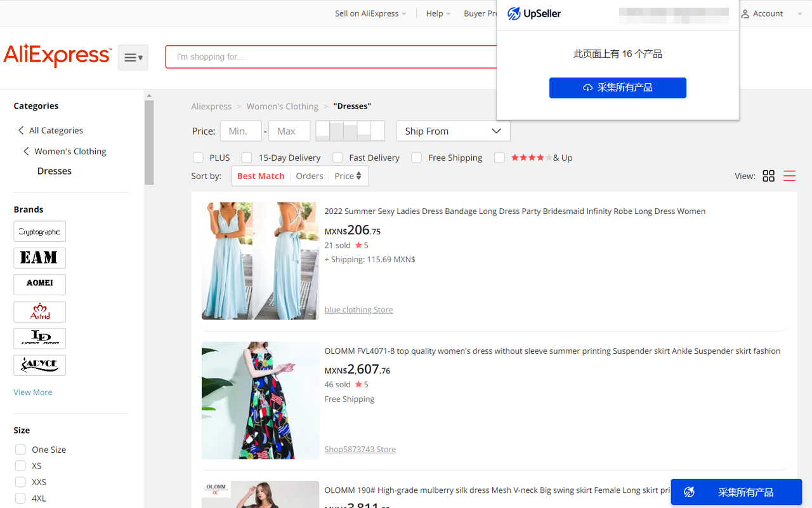Open the blue clothing Store link

point(358,309)
